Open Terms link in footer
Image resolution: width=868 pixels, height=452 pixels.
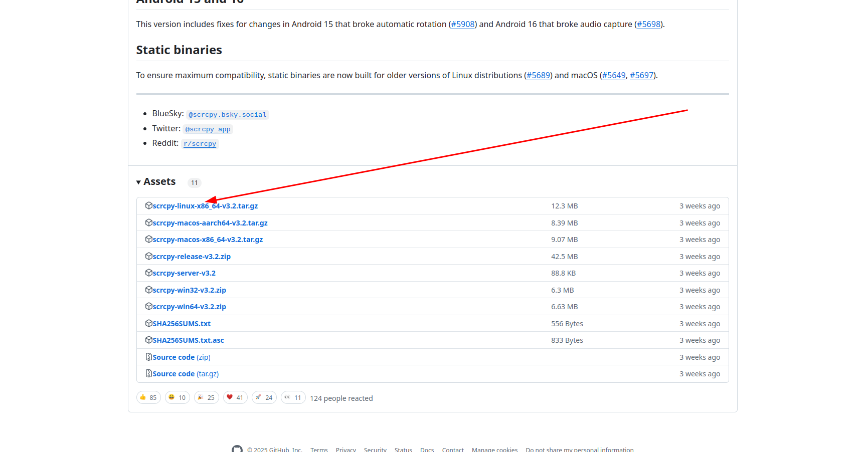coord(319,449)
